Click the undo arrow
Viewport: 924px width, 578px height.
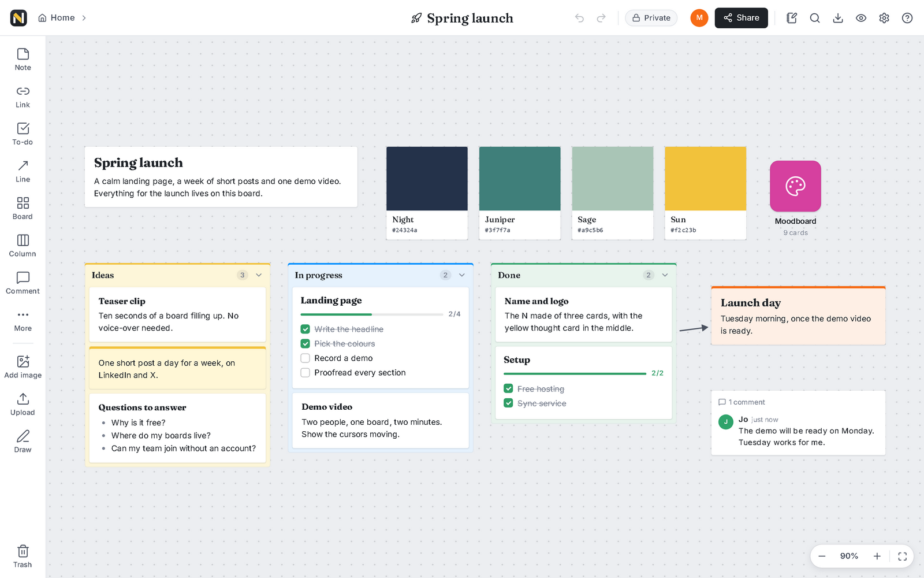579,18
